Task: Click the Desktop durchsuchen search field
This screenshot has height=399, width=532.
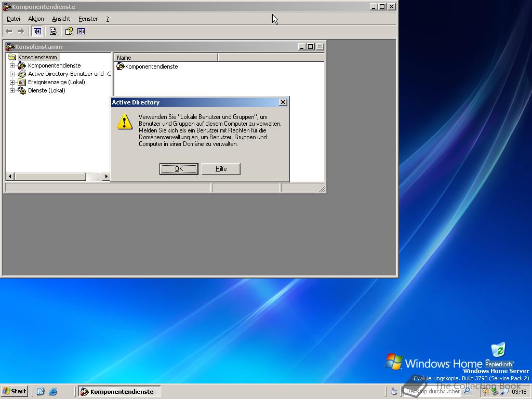Action: pyautogui.click(x=433, y=391)
